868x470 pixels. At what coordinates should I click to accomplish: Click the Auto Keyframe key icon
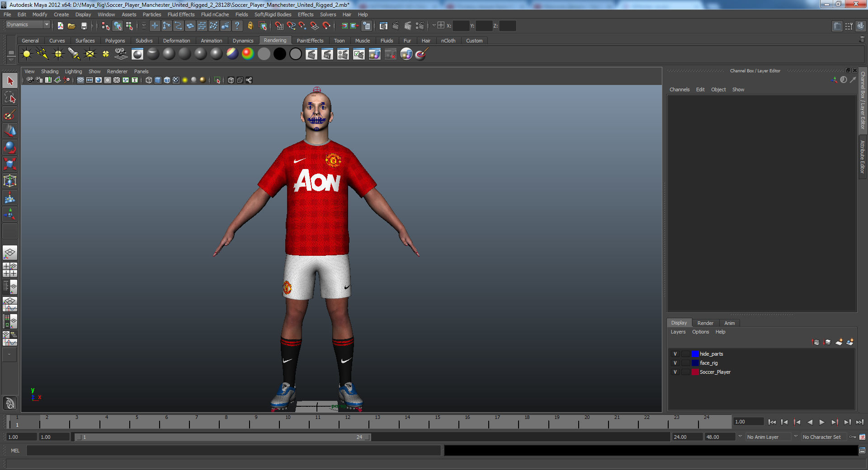[853, 437]
